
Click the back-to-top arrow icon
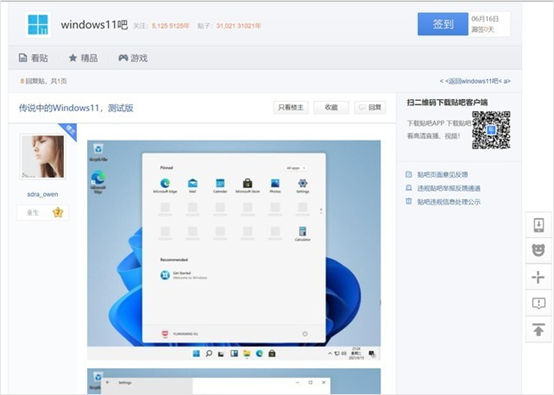point(538,330)
